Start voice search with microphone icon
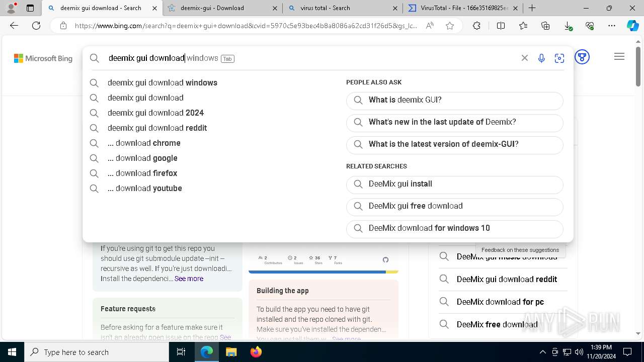644x362 pixels. pos(541,58)
